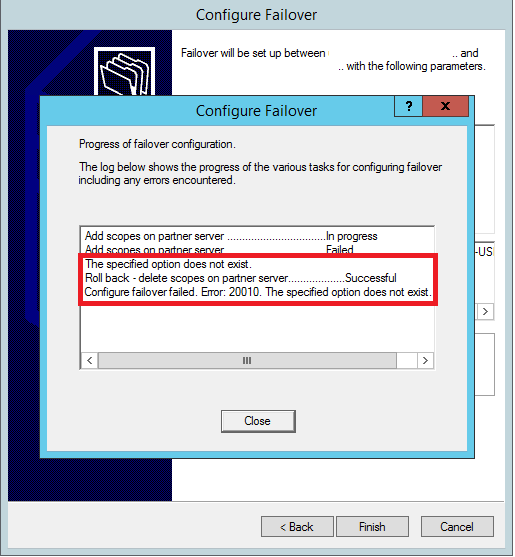Select the Roll back log entry
Image resolution: width=515 pixels, height=557 pixels.
(241, 278)
